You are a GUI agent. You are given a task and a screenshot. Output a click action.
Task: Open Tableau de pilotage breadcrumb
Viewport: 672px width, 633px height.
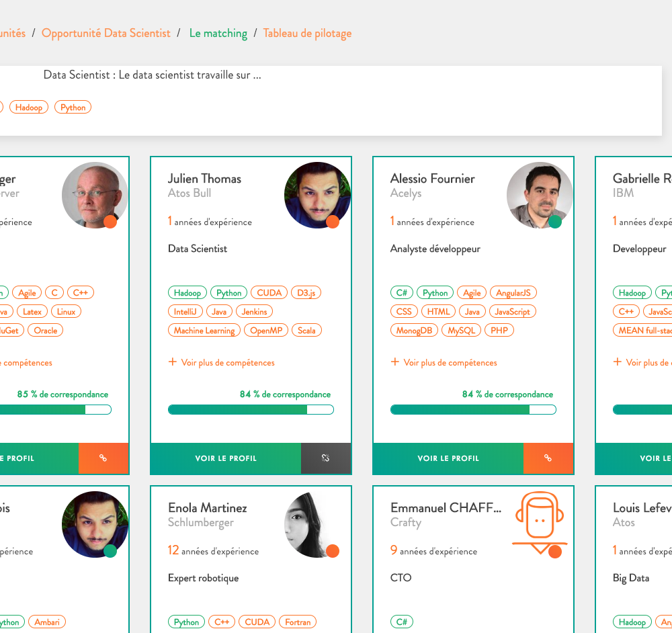pos(307,33)
